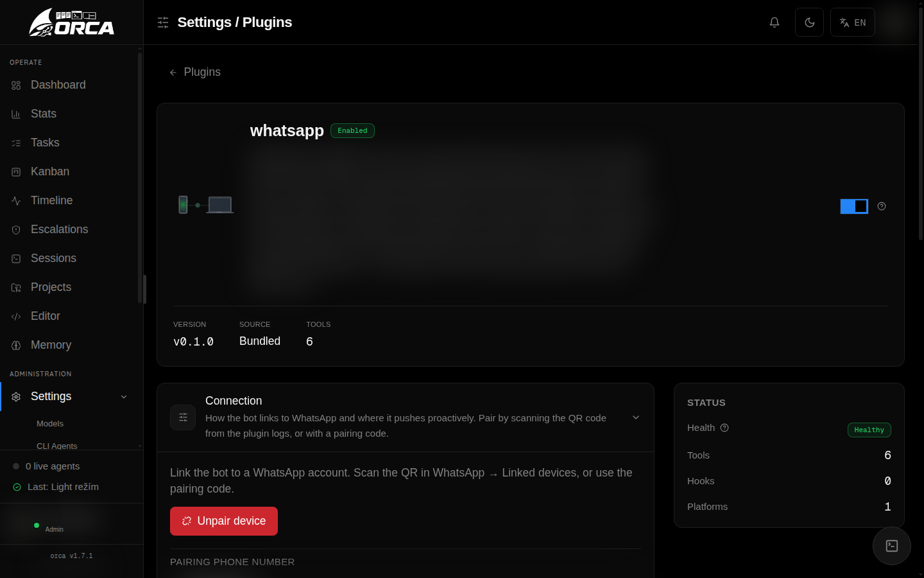
Task: Click the sidebar vertical scrollbar
Action: point(140,177)
